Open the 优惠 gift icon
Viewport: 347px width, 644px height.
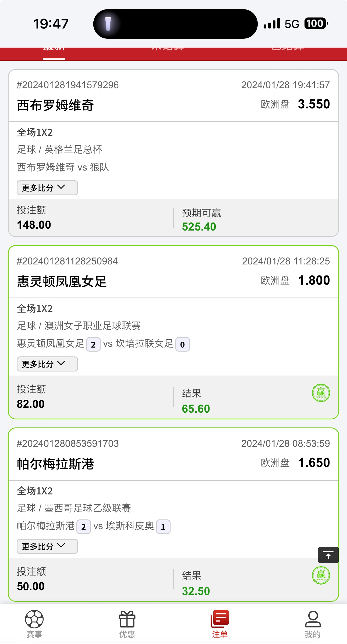pos(127,619)
